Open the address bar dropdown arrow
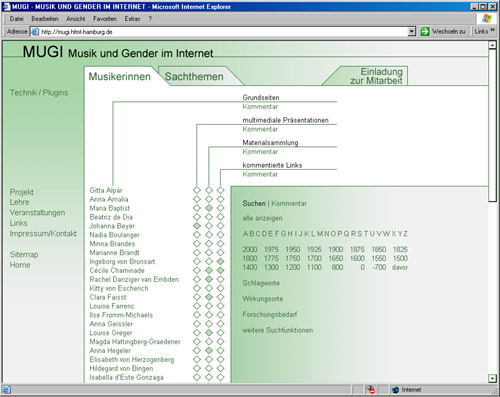Image resolution: width=500 pixels, height=397 pixels. (x=412, y=32)
